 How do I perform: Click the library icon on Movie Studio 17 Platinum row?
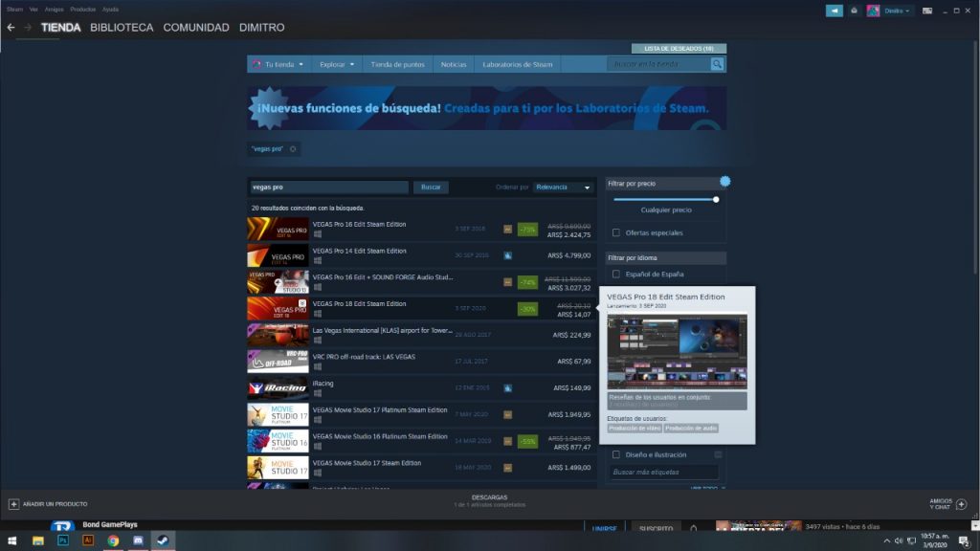click(x=507, y=414)
